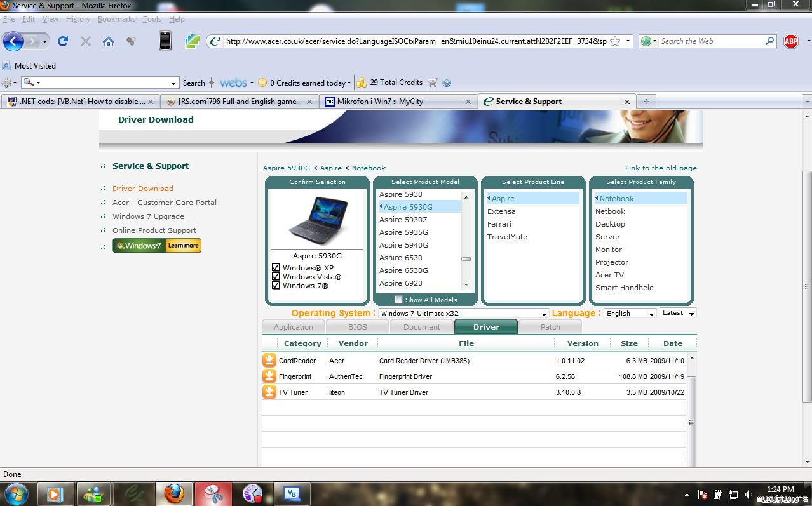Open Windows Start menu orb
This screenshot has height=506, width=812.
[x=16, y=494]
